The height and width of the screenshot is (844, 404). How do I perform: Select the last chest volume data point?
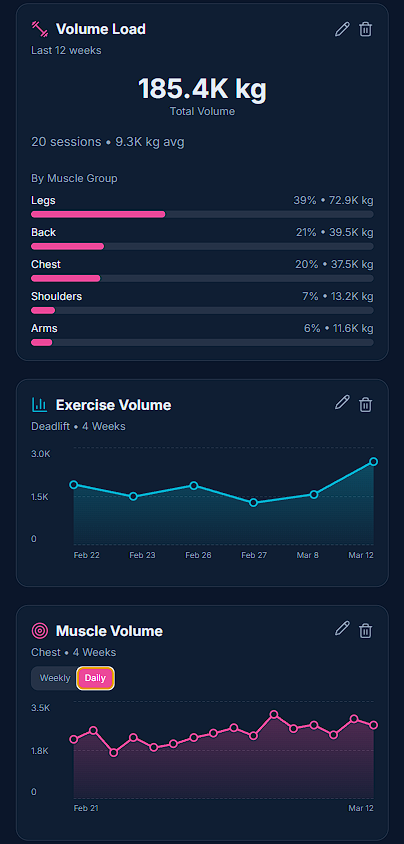point(373,725)
